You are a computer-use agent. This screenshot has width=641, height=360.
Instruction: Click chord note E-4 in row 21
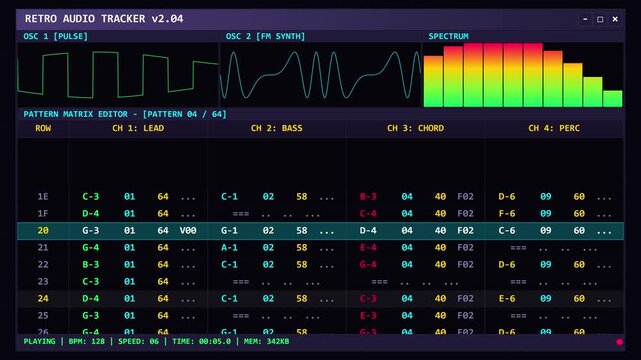pyautogui.click(x=368, y=248)
